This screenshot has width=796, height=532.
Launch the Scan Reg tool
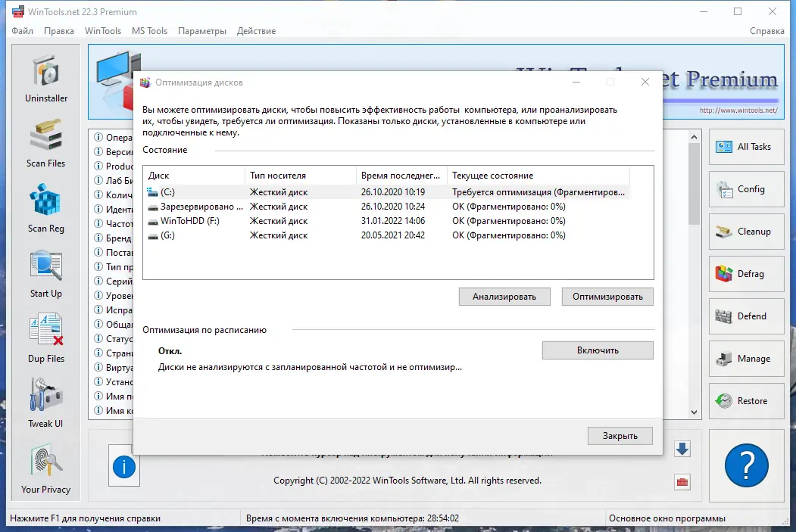[45, 208]
